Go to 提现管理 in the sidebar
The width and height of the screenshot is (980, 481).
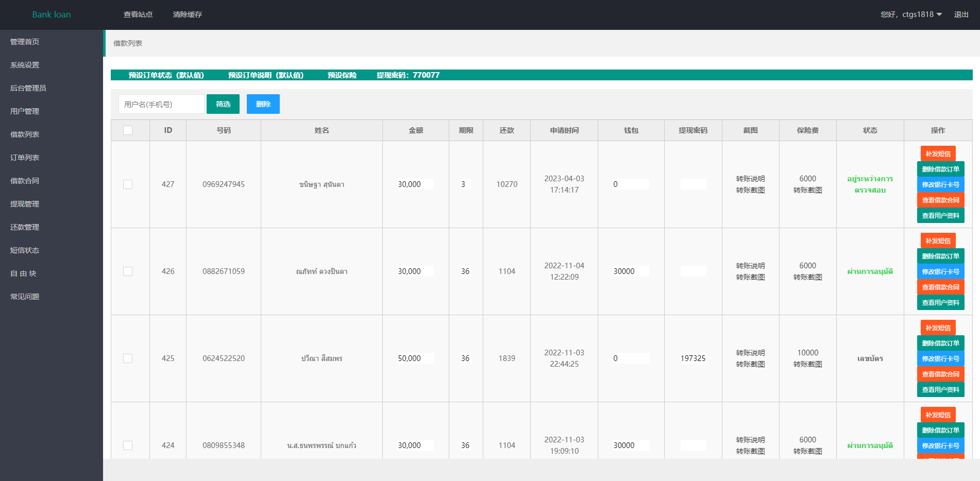pos(25,204)
